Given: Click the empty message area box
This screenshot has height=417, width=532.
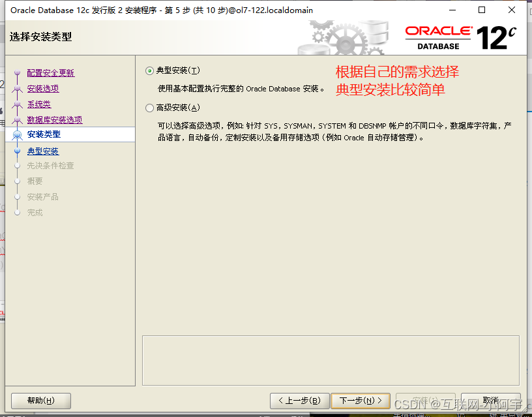Looking at the screenshot, I should coord(331,361).
